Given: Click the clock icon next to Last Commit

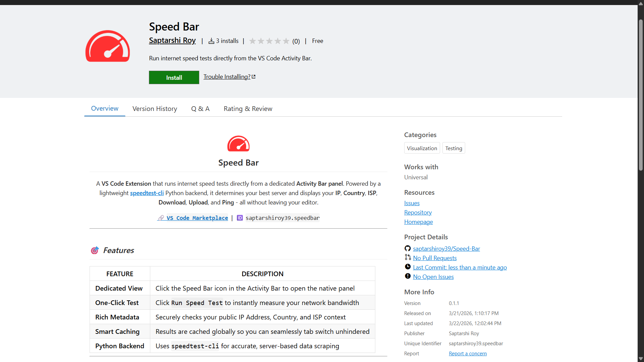Looking at the screenshot, I should click(x=408, y=267).
